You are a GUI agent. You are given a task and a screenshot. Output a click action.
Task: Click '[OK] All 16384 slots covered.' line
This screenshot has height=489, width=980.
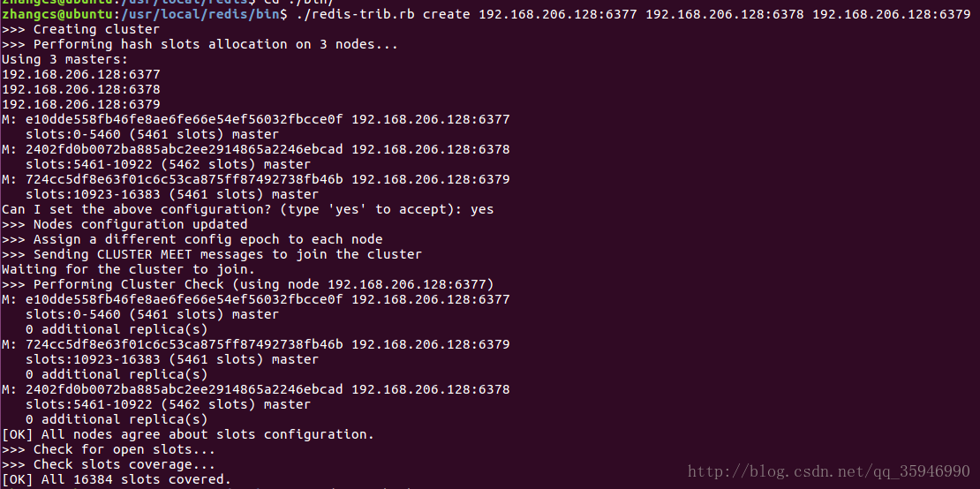(x=117, y=479)
